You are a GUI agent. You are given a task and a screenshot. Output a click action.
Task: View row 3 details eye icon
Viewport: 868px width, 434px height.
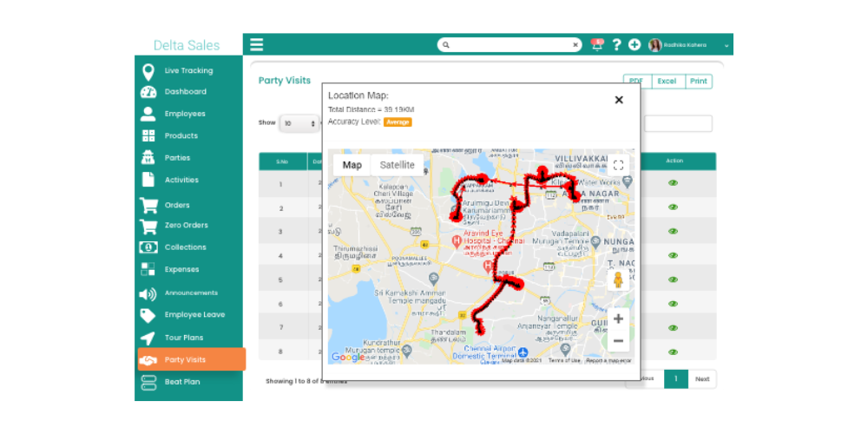point(674,232)
